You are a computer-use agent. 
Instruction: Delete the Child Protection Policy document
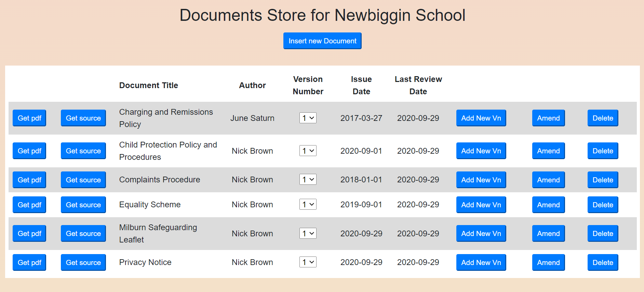point(603,151)
